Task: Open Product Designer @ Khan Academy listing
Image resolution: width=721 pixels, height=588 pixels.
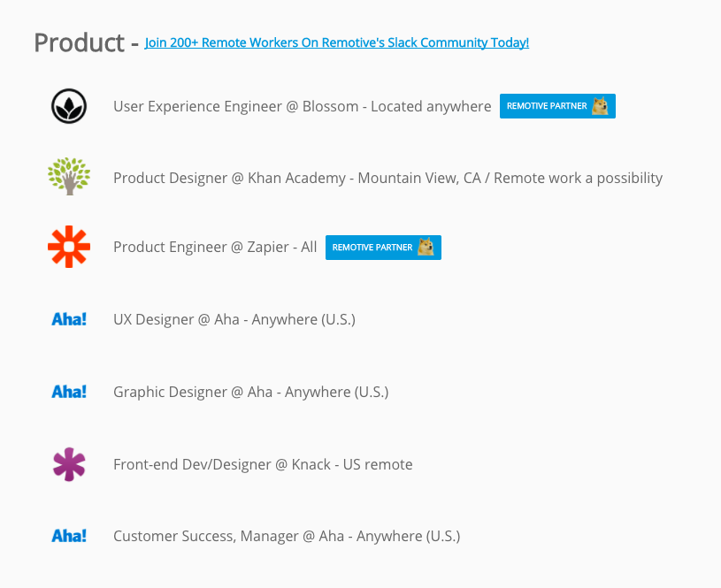Action: (x=387, y=178)
